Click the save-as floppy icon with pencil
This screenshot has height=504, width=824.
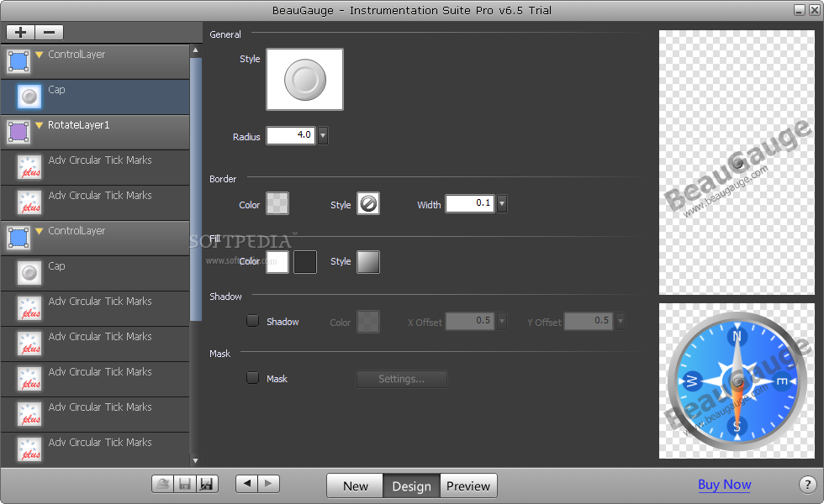coord(207,484)
